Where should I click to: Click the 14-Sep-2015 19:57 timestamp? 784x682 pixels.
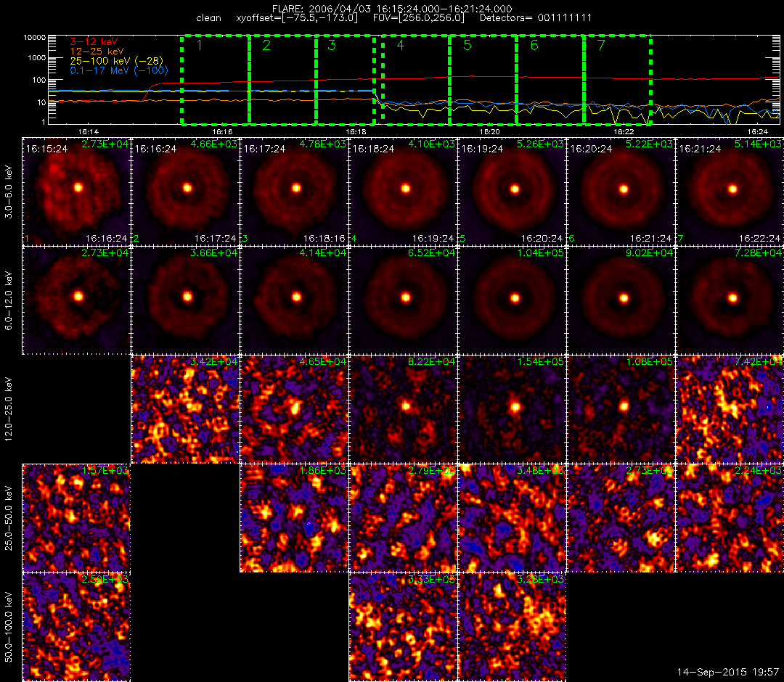tap(728, 672)
